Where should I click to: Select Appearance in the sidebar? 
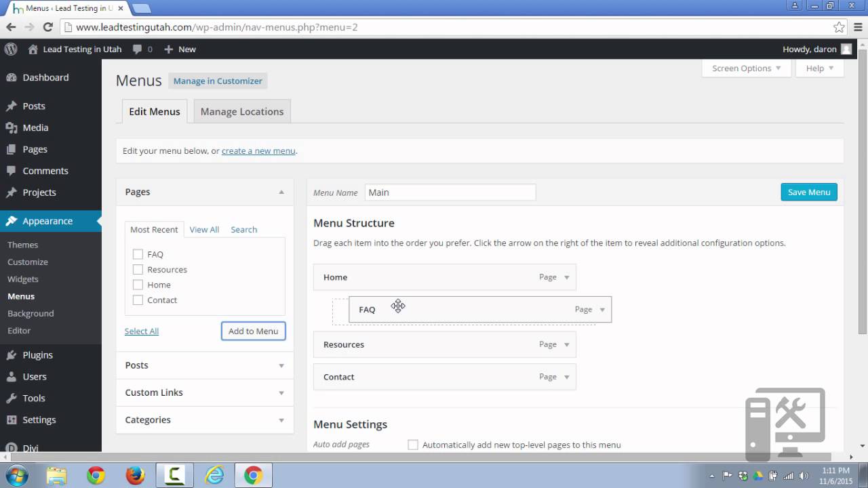47,221
